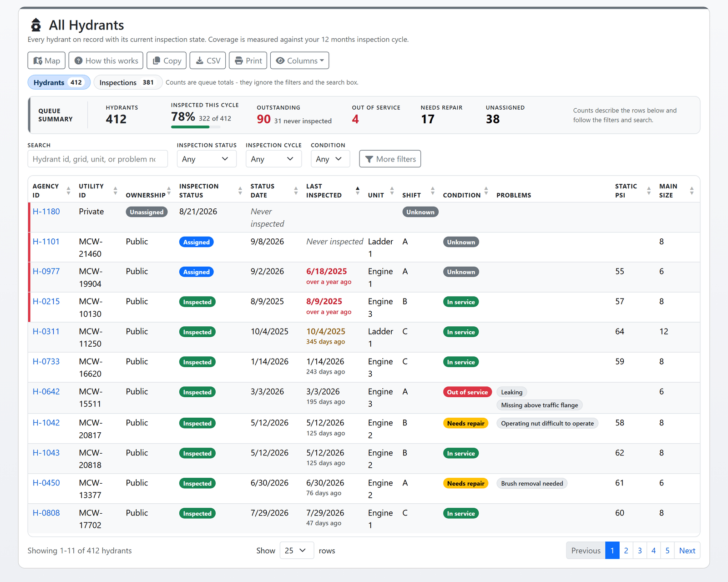Switch to the Inspections 381 tab
This screenshot has height=582, width=728.
tap(127, 82)
